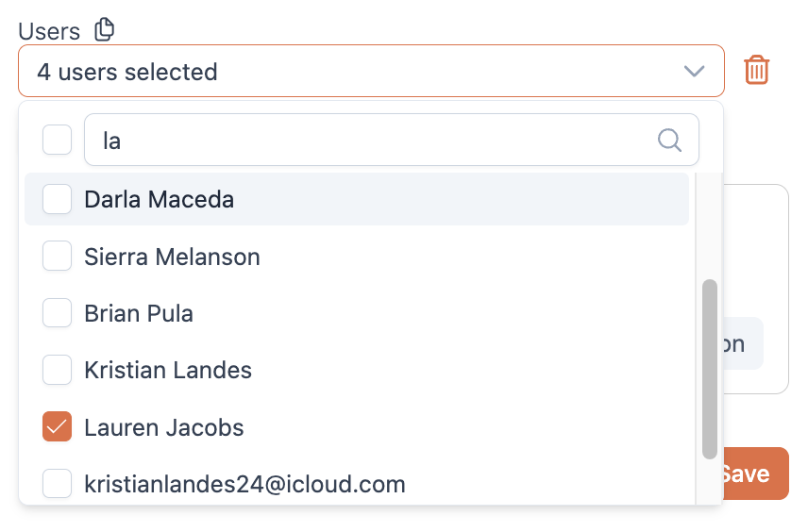
Task: Toggle the select-all checkbox beside search
Action: tap(58, 140)
